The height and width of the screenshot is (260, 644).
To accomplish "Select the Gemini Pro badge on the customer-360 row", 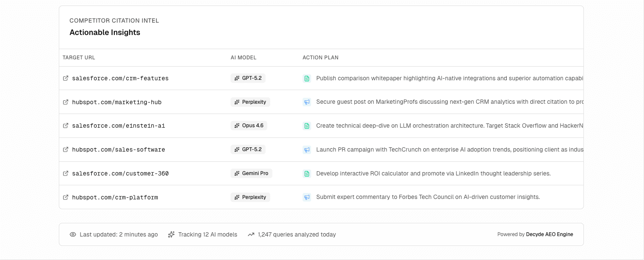I will tap(251, 173).
